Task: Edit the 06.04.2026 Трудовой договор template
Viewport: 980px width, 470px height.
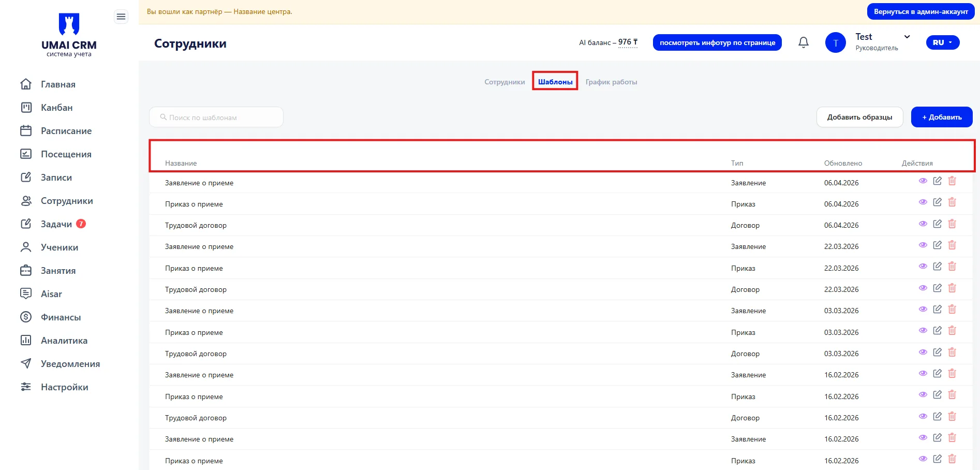Action: (x=938, y=224)
